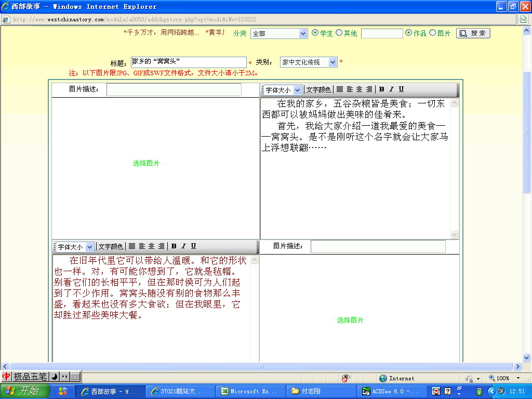Apply italic in the upper-right editor toolbar

[x=391, y=89]
